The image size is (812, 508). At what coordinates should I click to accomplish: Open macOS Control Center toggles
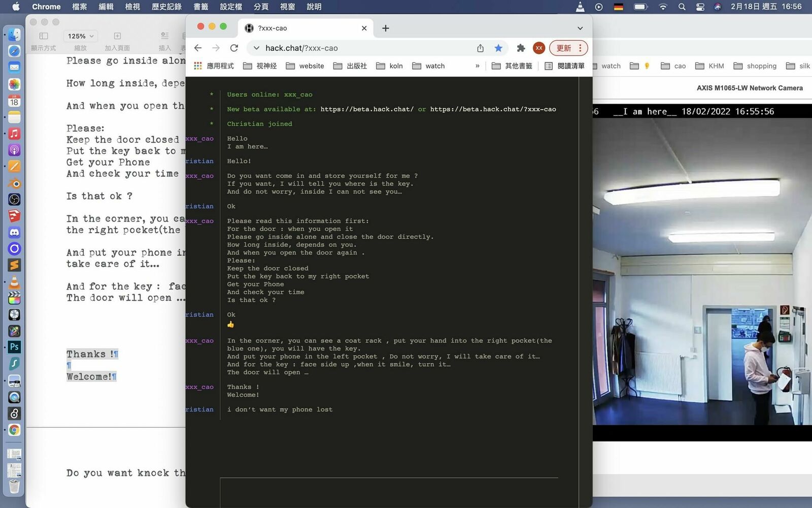[x=700, y=7]
